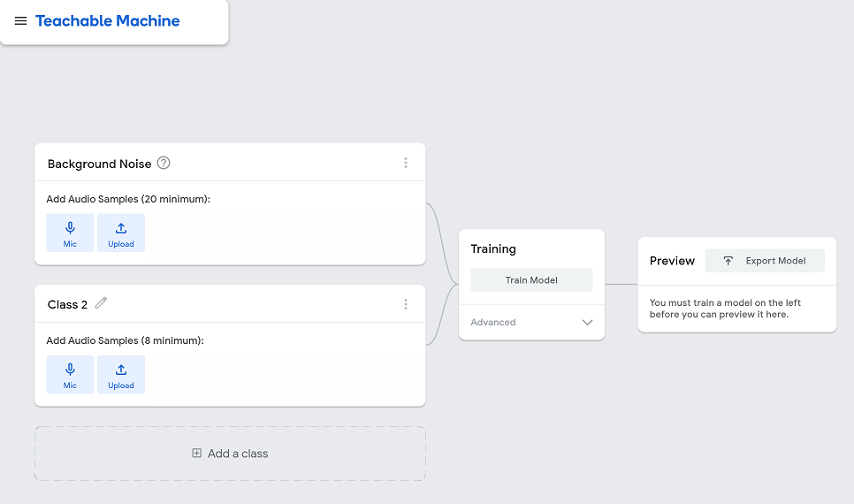Click the Preview panel heading
This screenshot has height=504, width=854.
click(x=672, y=261)
